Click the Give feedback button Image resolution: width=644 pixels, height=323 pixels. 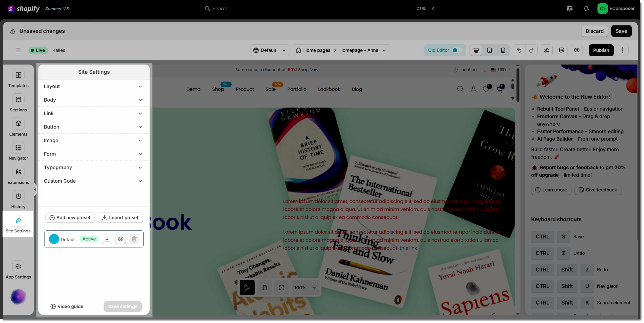point(598,190)
